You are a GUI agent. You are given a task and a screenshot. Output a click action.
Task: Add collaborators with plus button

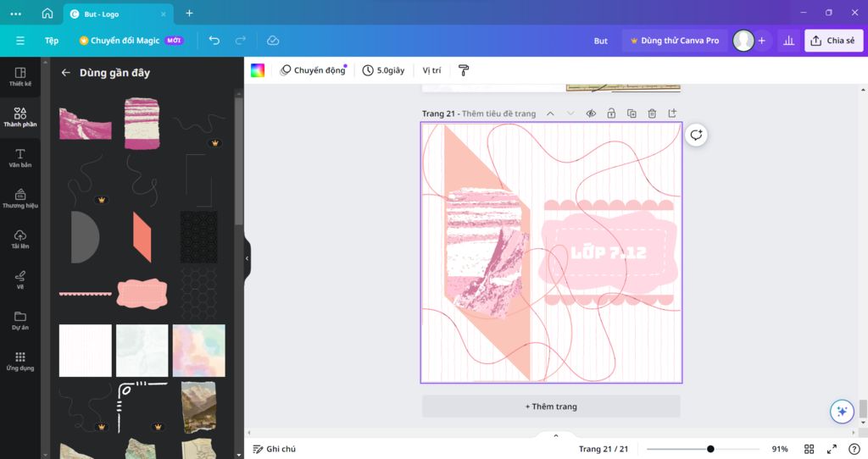(762, 41)
